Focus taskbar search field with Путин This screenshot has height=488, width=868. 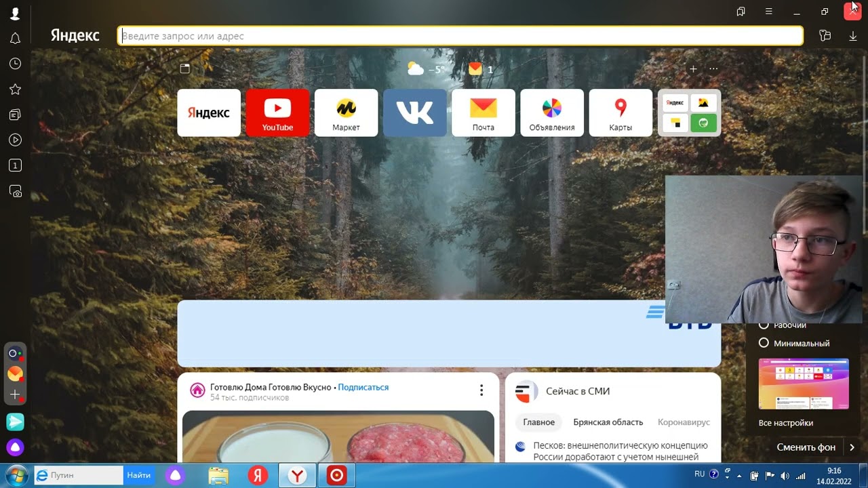tap(79, 475)
